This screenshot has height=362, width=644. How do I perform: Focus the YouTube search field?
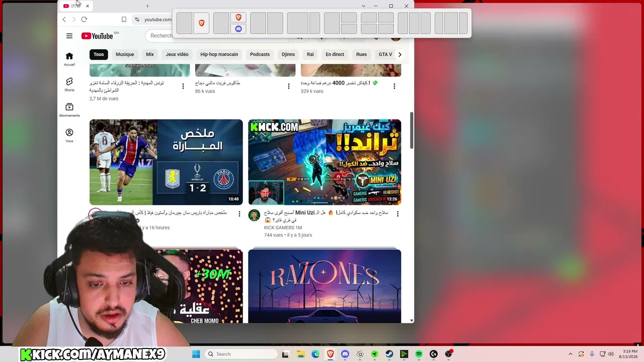click(x=161, y=36)
